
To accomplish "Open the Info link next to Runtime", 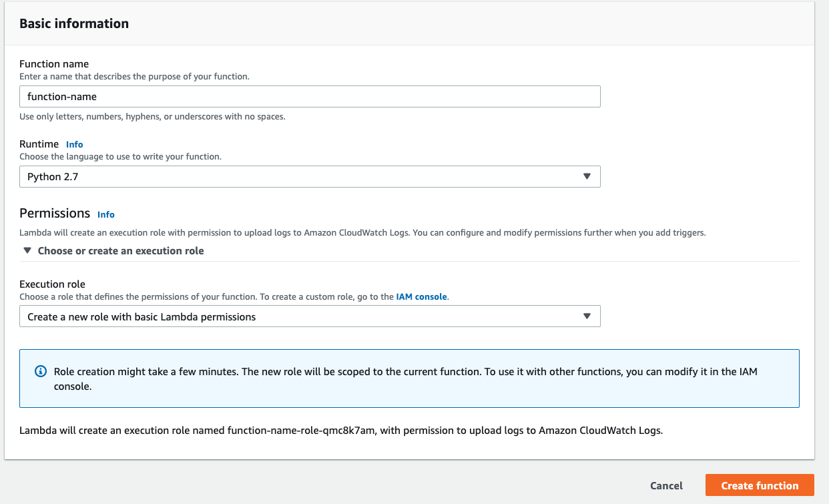I will pyautogui.click(x=75, y=144).
